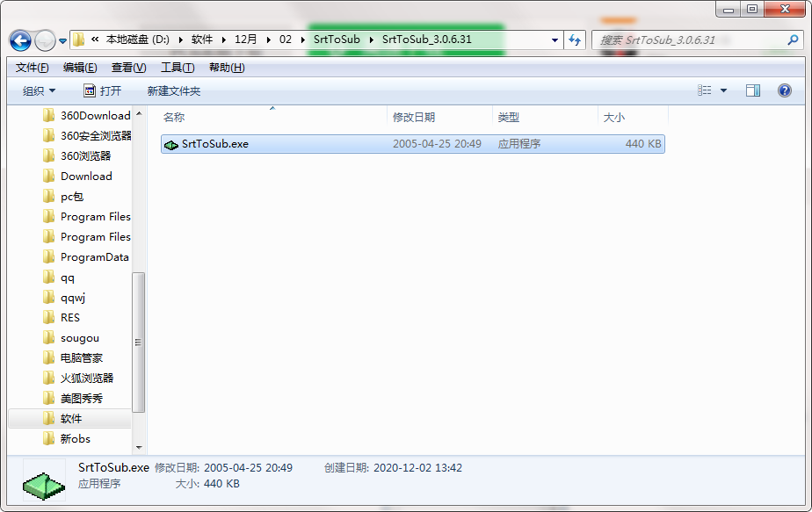The image size is (812, 512).
Task: Click the green SrtToSub.exe file icon in the list
Action: [x=170, y=145]
